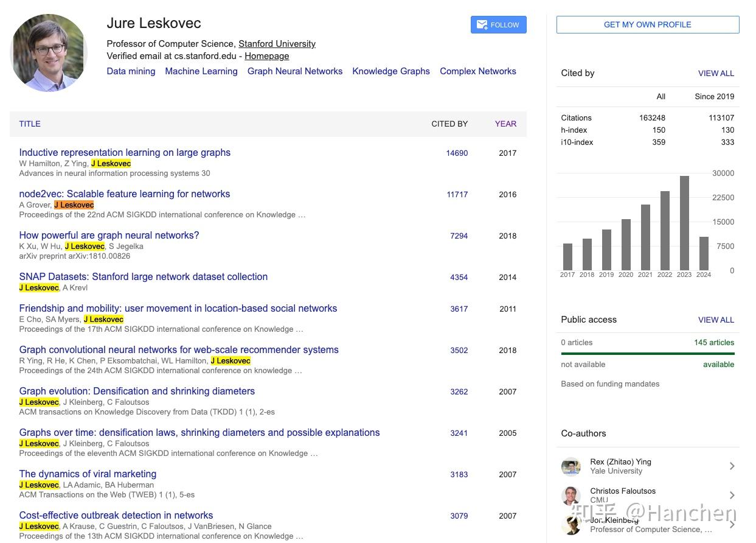Click Get My Own Profile button

coord(647,25)
